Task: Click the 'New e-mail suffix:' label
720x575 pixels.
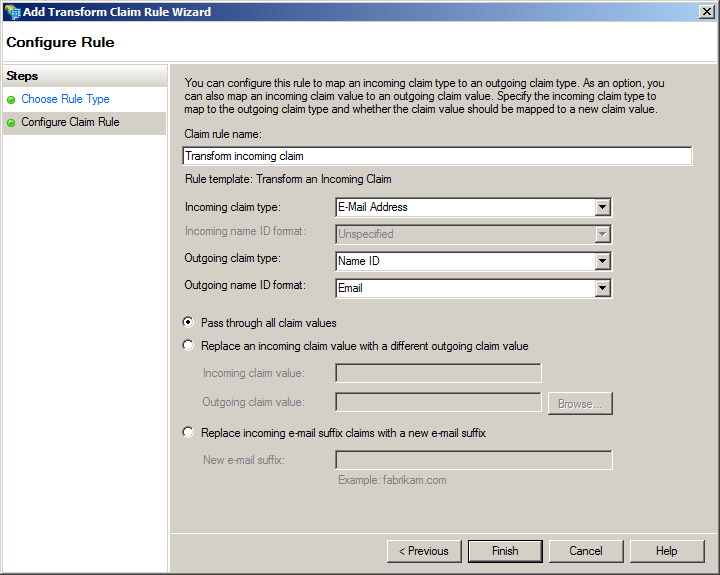Action: click(244, 460)
